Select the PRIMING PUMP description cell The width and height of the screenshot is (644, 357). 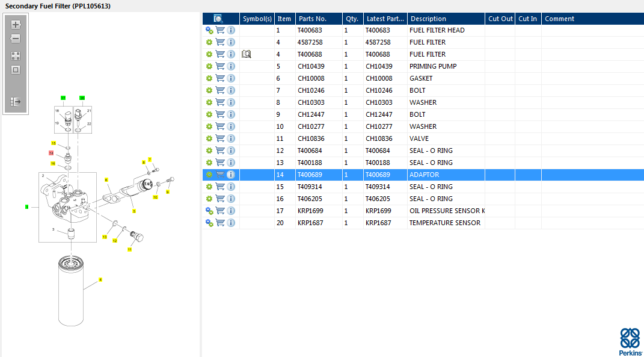pyautogui.click(x=446, y=66)
